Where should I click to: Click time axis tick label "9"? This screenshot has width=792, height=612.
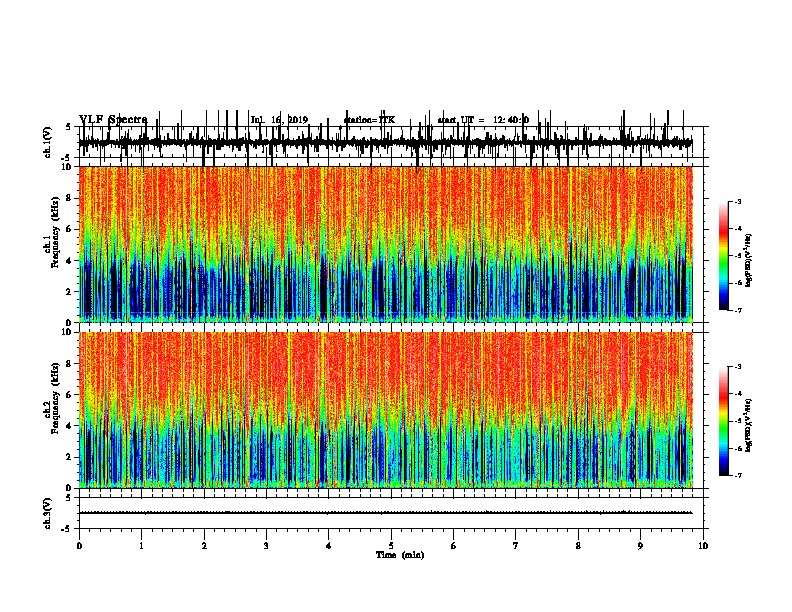tap(640, 546)
